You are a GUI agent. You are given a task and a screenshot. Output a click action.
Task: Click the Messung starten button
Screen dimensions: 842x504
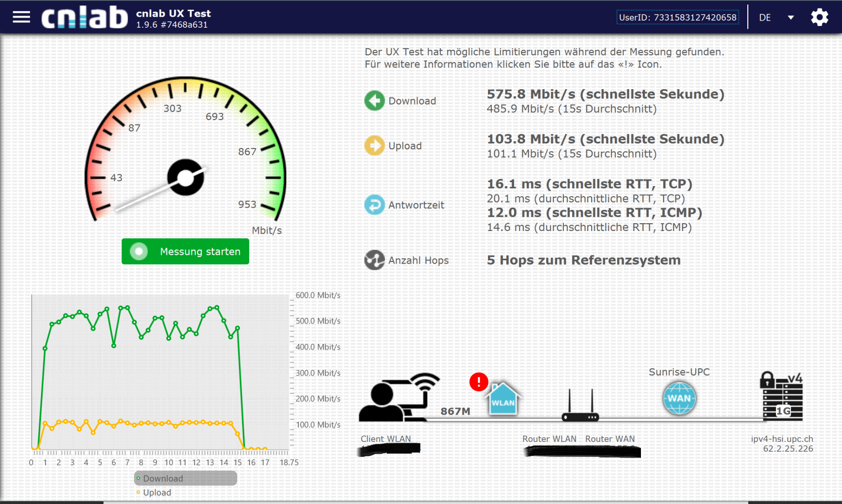(185, 251)
